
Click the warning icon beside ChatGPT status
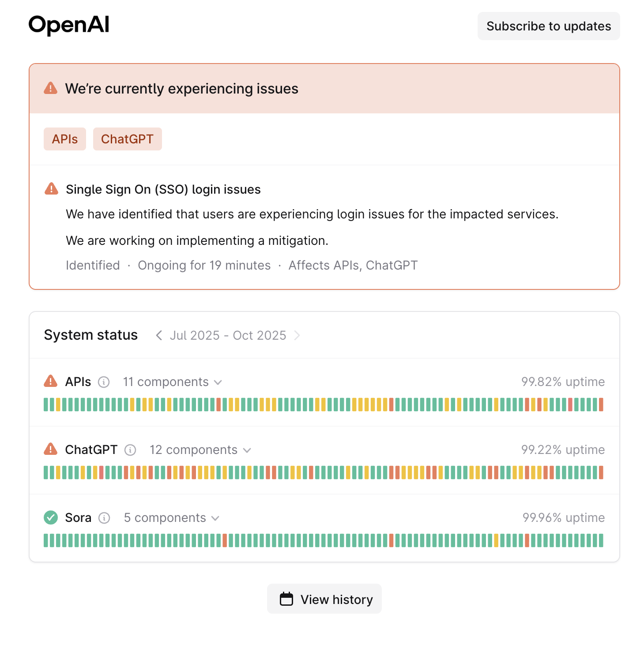(51, 450)
